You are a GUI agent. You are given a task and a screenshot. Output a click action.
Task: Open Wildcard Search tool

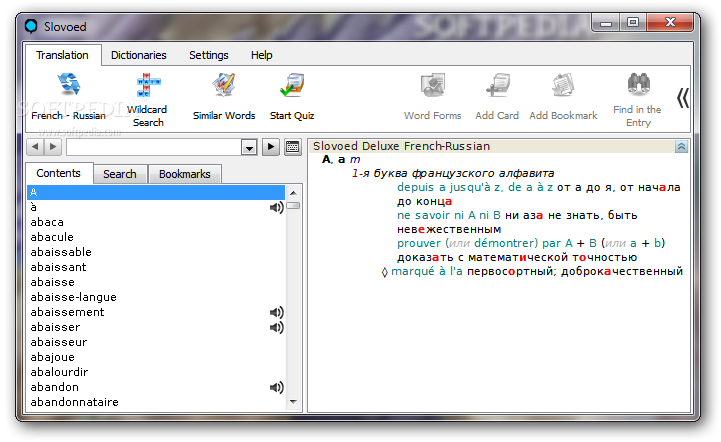click(x=147, y=99)
